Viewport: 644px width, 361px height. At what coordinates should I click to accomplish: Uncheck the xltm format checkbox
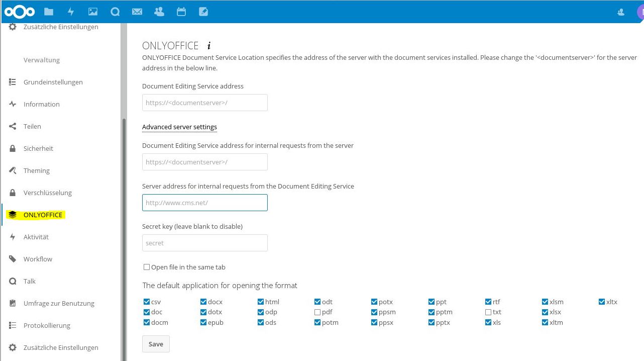pos(545,322)
